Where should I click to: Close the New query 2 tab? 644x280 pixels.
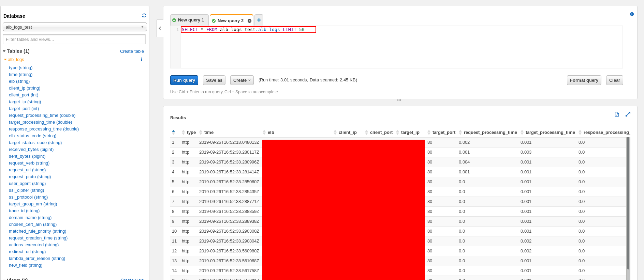[x=249, y=21]
